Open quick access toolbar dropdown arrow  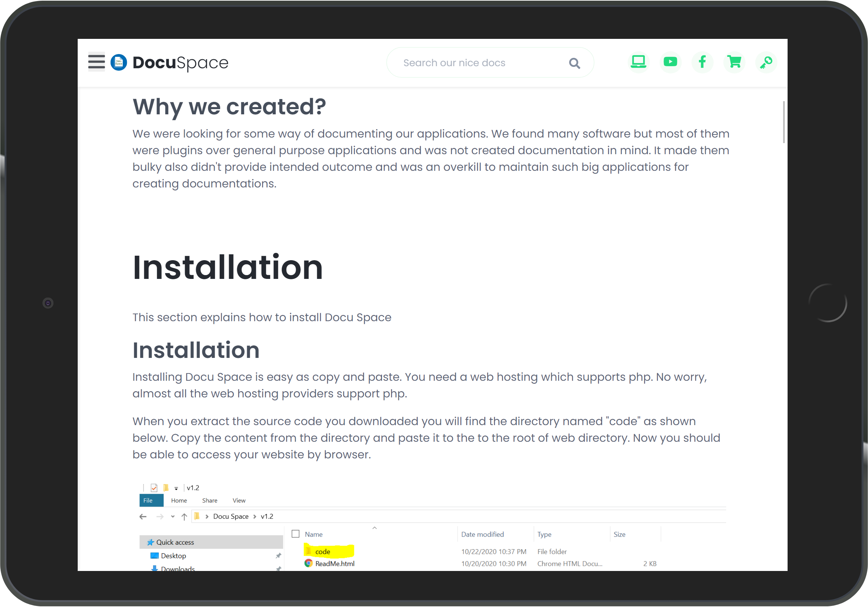(176, 488)
